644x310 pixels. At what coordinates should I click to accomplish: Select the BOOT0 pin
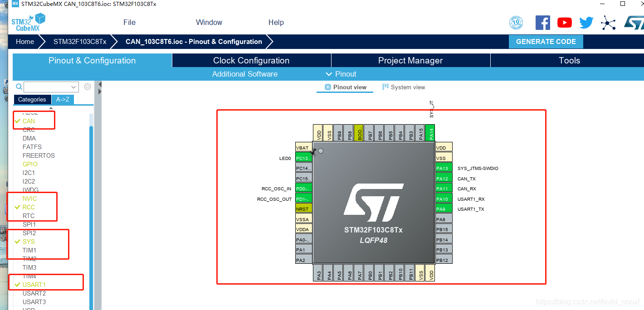coord(359,133)
